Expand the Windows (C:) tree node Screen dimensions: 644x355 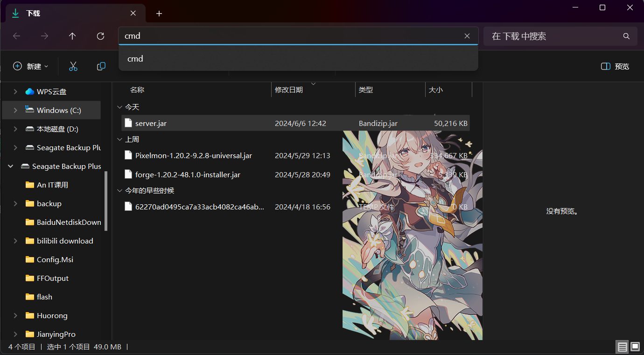[15, 110]
